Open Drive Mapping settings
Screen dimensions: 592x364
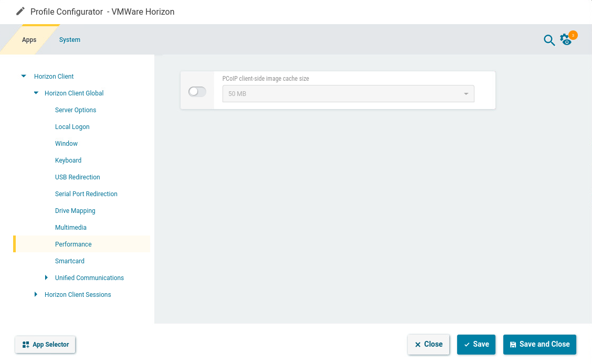click(75, 210)
